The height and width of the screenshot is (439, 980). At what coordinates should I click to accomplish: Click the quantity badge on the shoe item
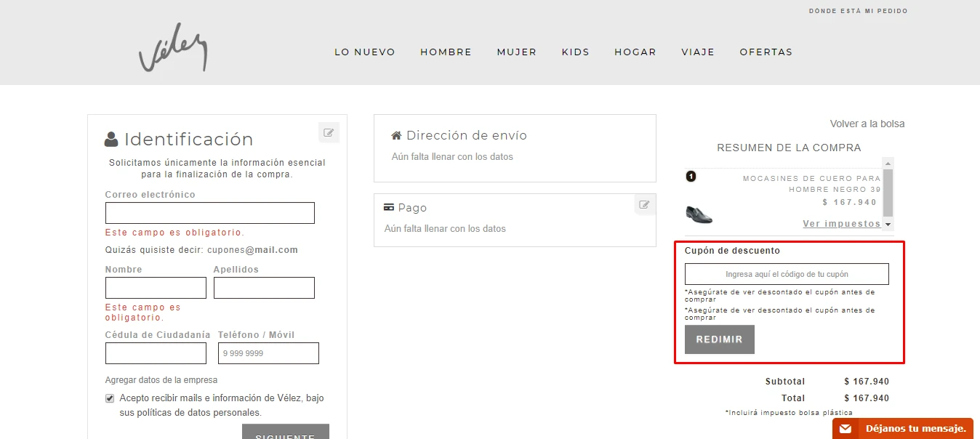pyautogui.click(x=691, y=176)
